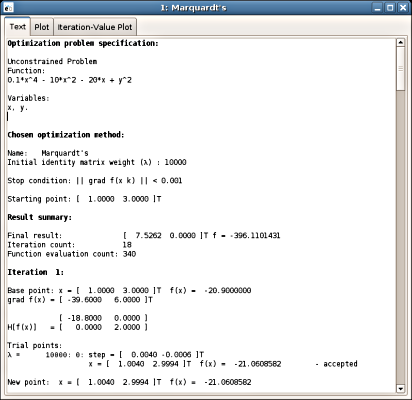Click the 'Base point' line
The image size is (412, 400).
[x=129, y=291]
